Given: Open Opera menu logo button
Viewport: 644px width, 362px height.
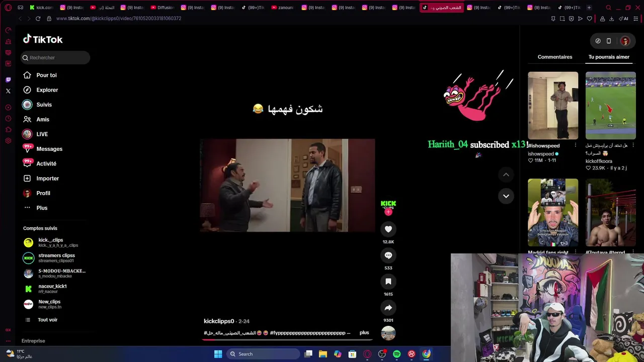Looking at the screenshot, I should click(8, 8).
